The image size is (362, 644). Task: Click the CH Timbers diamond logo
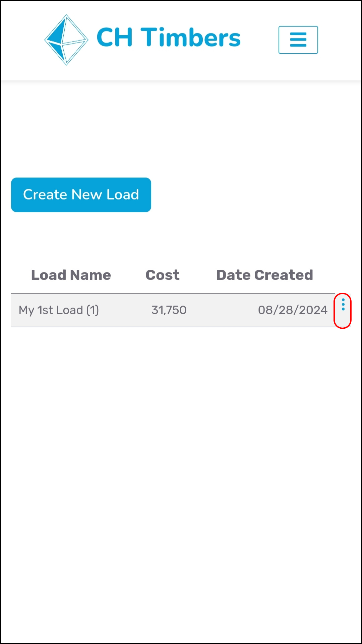point(66,40)
